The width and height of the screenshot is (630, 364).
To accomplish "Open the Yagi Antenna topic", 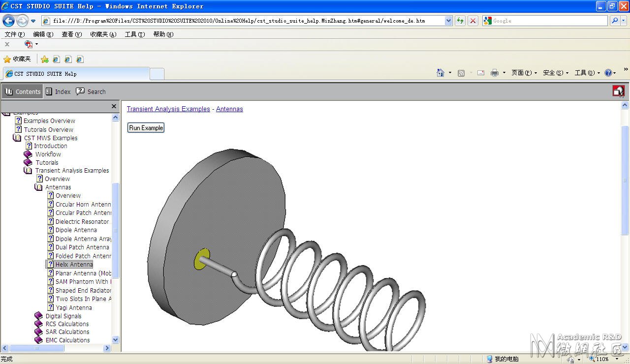I will coord(74,308).
